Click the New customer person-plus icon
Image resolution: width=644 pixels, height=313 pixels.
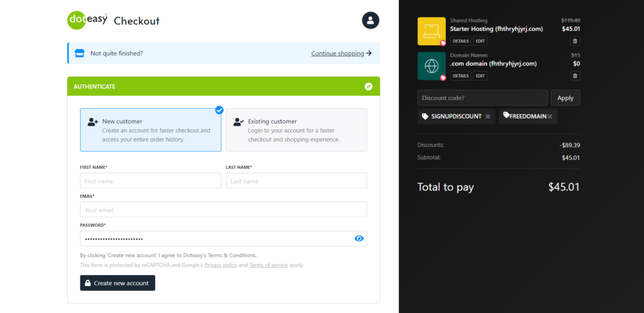click(93, 122)
